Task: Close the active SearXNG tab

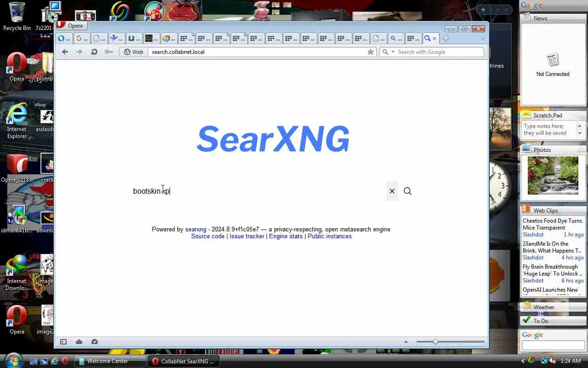Action: click(435, 38)
